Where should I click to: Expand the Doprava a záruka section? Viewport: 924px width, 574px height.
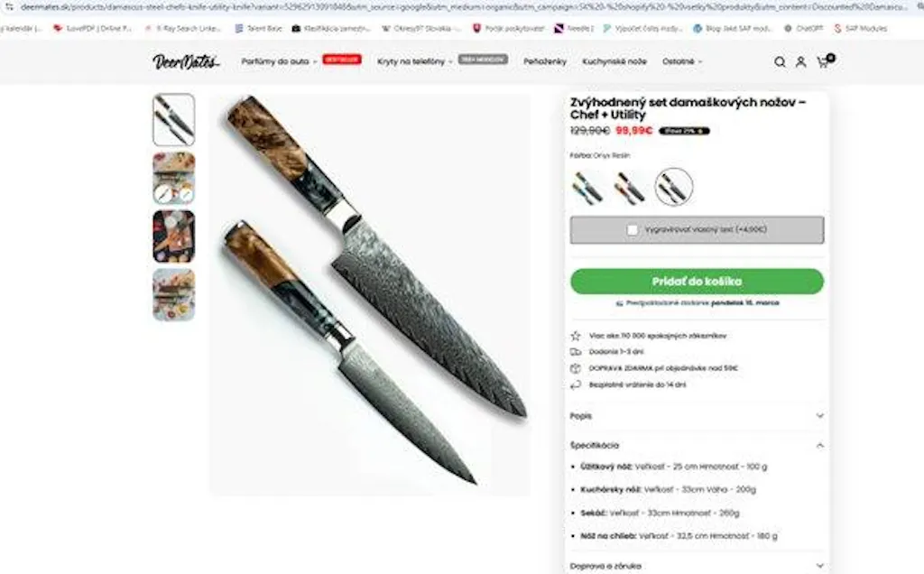coord(698,566)
